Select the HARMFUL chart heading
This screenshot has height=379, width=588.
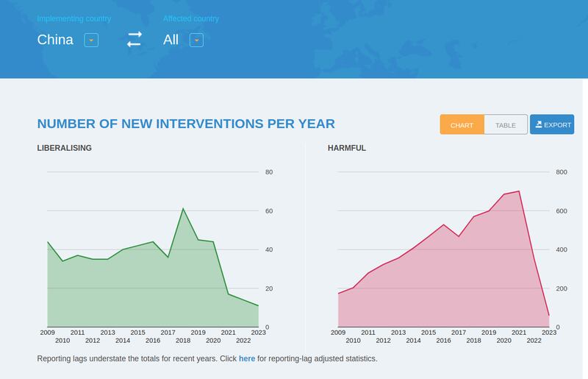346,148
